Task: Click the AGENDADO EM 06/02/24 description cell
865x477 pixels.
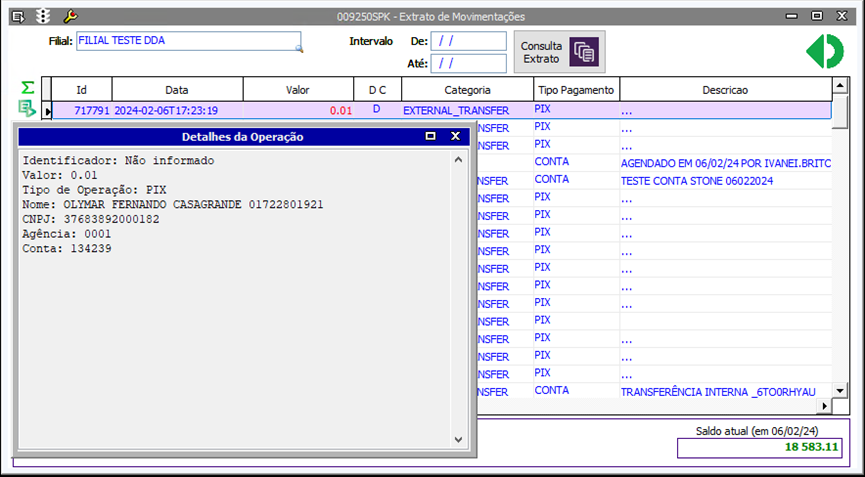Action: coord(725,163)
